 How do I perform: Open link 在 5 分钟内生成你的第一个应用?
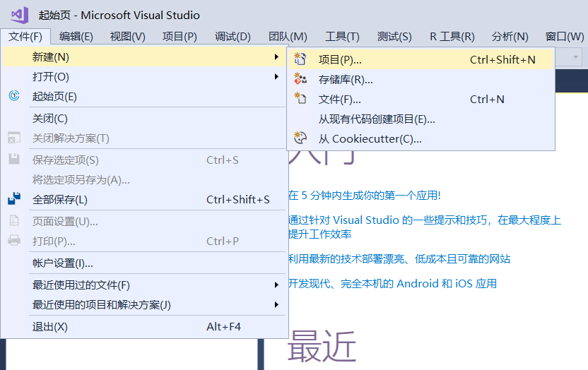(x=365, y=196)
